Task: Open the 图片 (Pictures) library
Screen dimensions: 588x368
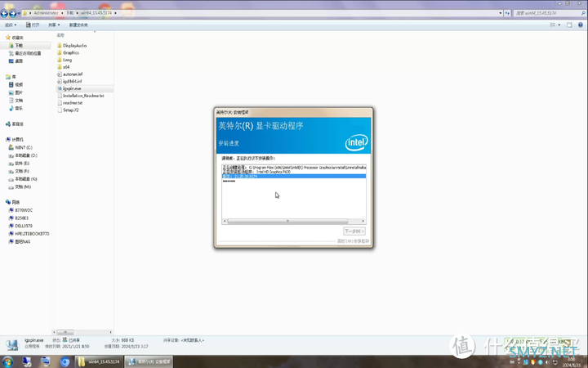Action: [16, 92]
